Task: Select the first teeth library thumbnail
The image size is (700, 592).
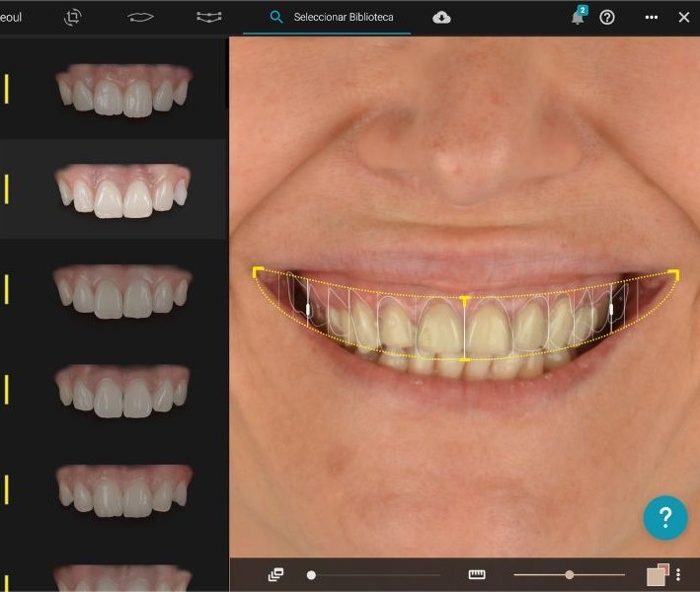Action: click(x=123, y=90)
